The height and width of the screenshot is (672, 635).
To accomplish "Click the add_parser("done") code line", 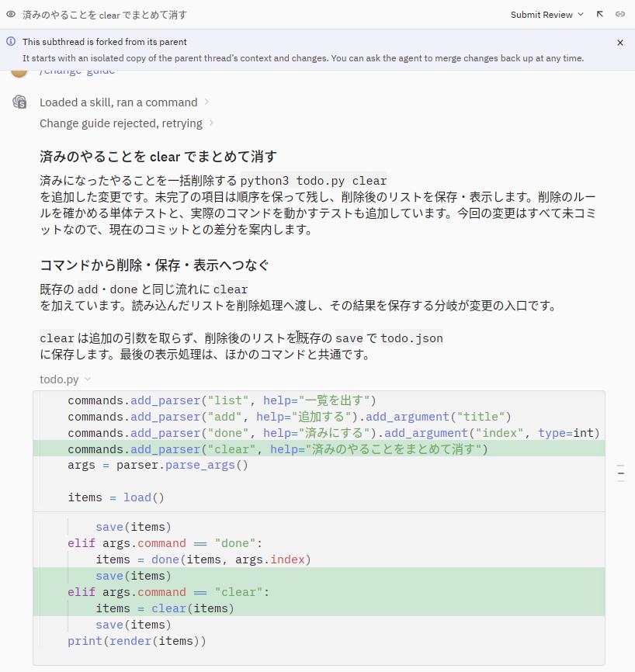I will (x=319, y=432).
